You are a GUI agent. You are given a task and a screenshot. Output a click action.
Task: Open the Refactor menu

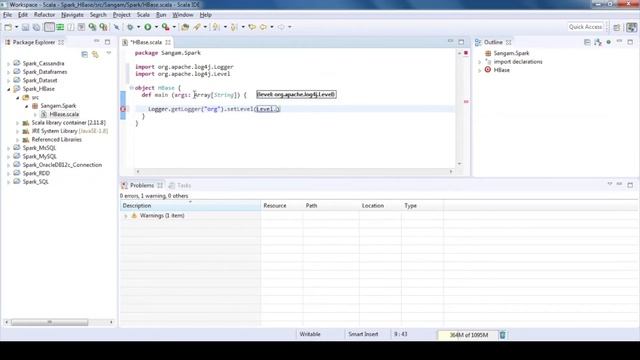coord(44,15)
